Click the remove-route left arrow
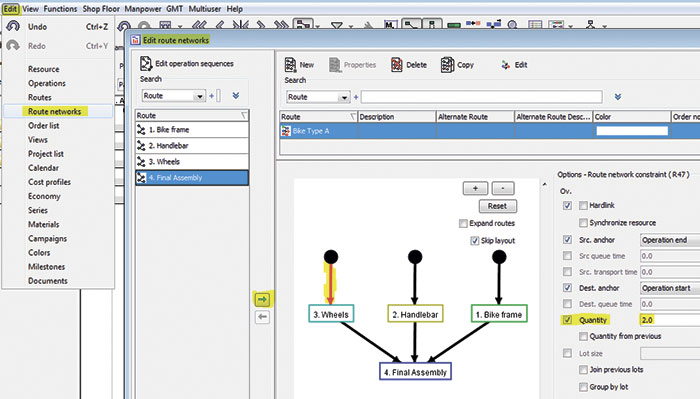Viewport: 700px width, 399px height. click(x=262, y=317)
